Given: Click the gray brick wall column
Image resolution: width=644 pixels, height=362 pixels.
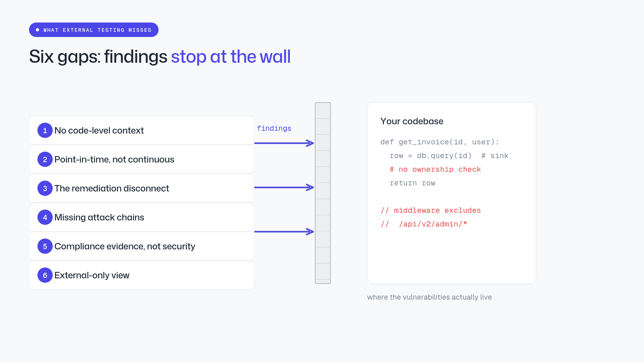Looking at the screenshot, I should (323, 193).
